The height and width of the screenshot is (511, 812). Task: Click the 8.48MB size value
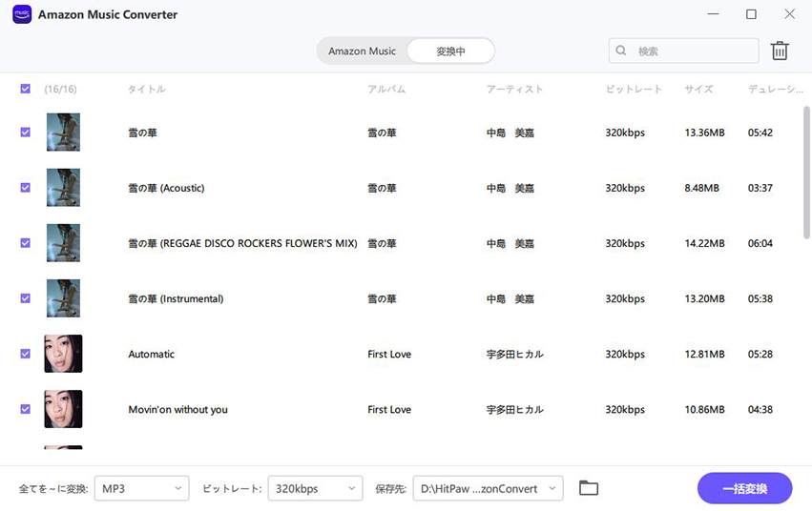(x=701, y=188)
